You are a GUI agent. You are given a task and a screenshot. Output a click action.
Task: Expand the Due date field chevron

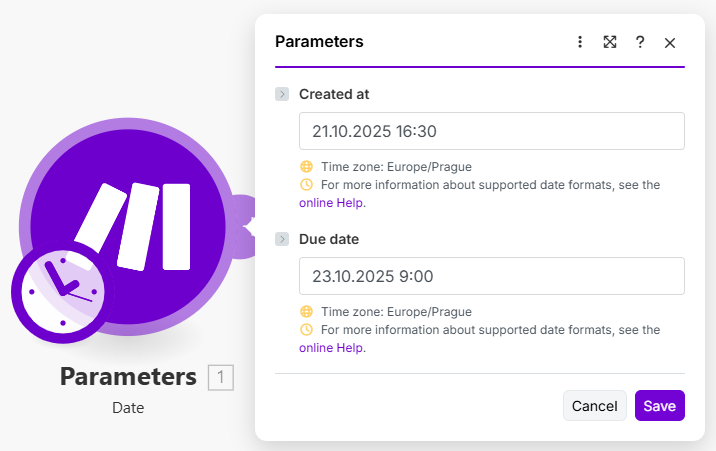click(x=282, y=240)
